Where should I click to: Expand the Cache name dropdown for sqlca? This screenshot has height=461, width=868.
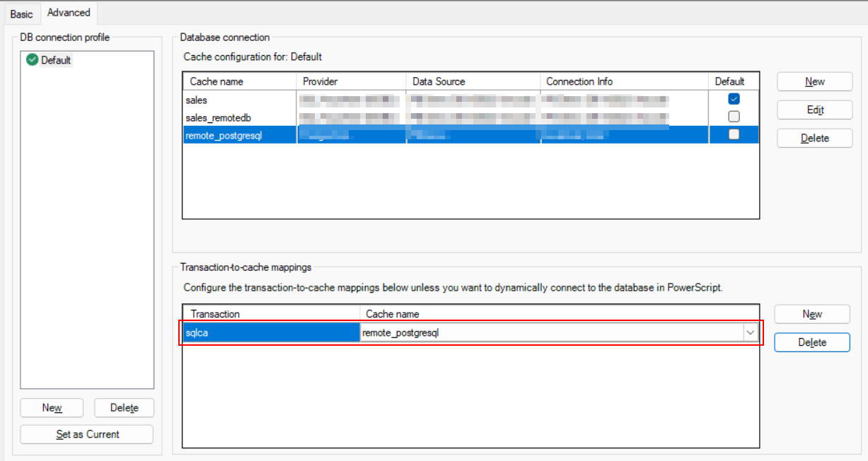pos(750,333)
